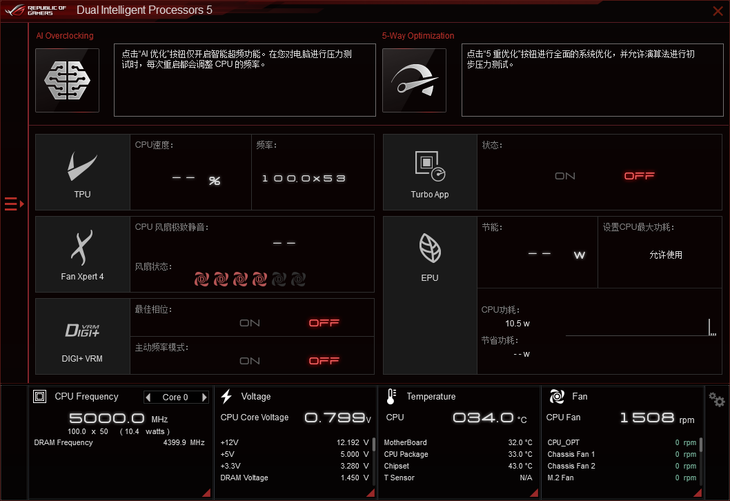Turn active frequency mode OFF
The image size is (730, 501).
tap(323, 361)
